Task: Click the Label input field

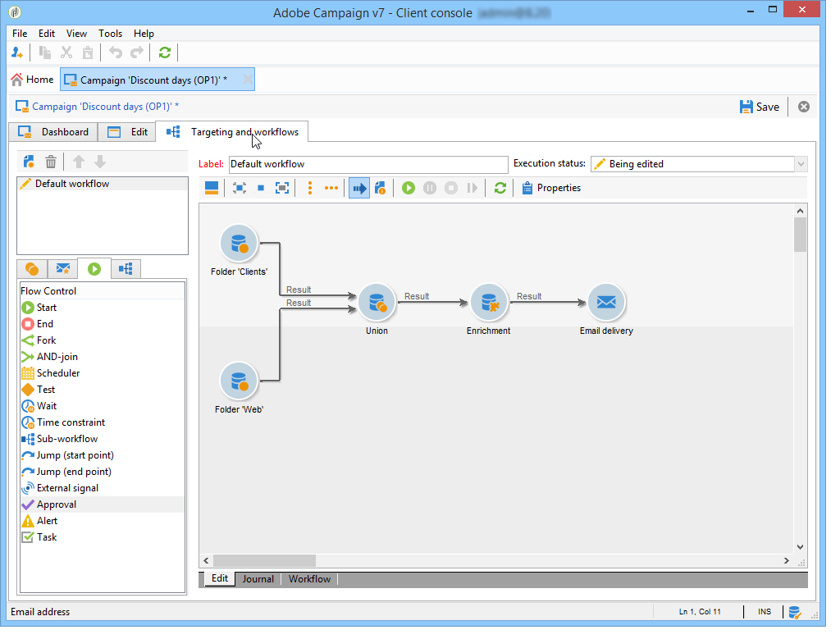Action: click(368, 164)
